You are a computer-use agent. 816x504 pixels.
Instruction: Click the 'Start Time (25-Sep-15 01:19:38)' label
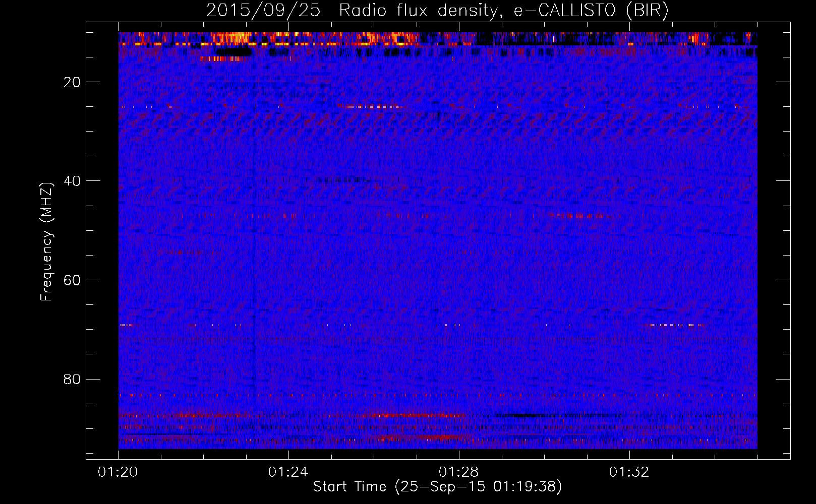pyautogui.click(x=437, y=487)
